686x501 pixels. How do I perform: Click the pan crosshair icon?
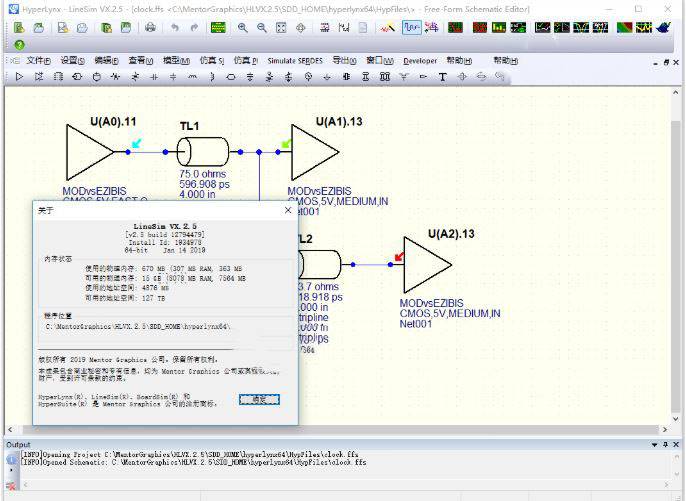pyautogui.click(x=301, y=28)
